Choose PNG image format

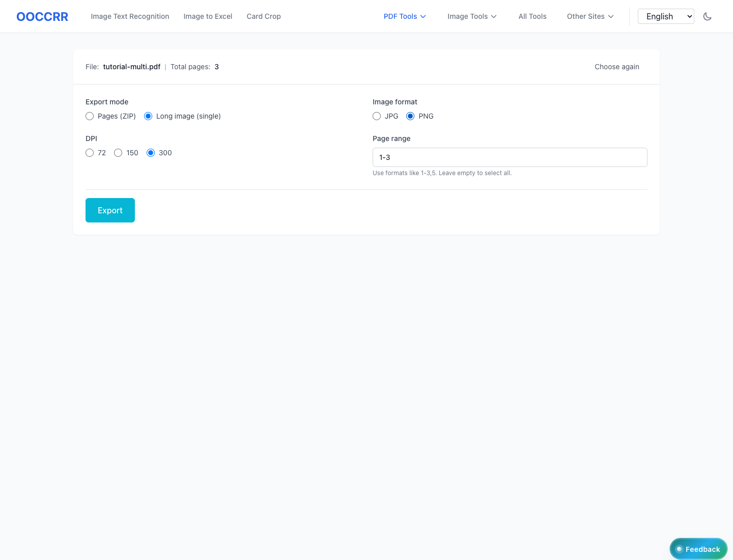[410, 116]
